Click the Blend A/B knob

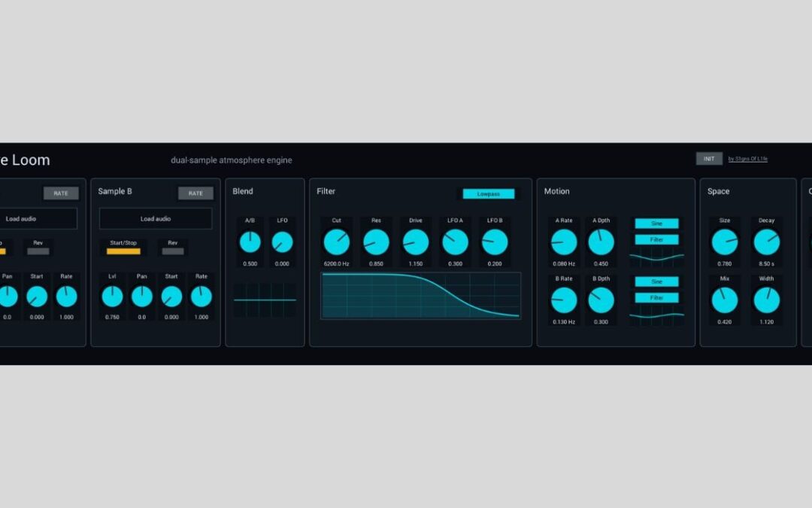pyautogui.click(x=250, y=242)
